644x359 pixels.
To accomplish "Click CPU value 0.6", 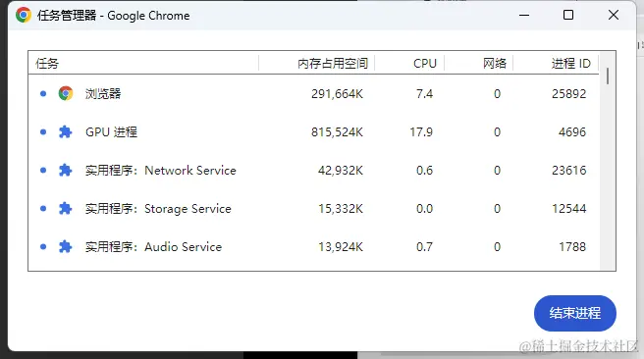I will (x=424, y=171).
